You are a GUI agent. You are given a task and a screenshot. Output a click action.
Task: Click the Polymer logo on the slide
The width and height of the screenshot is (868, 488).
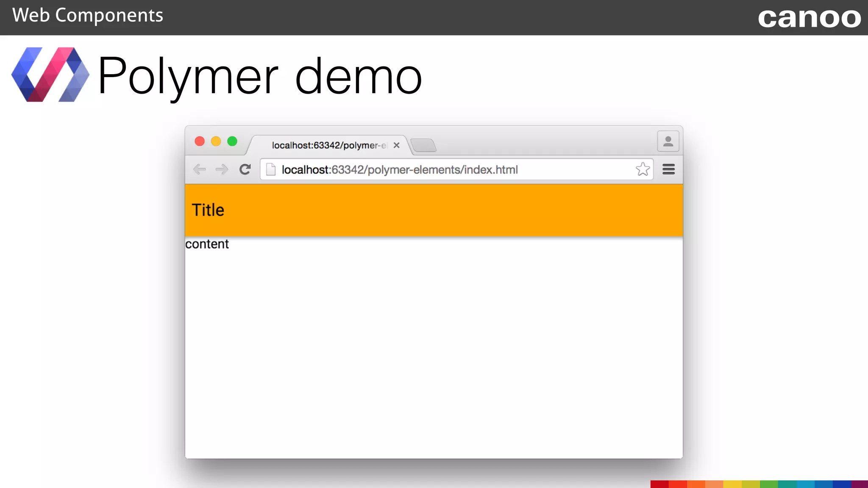pyautogui.click(x=50, y=75)
